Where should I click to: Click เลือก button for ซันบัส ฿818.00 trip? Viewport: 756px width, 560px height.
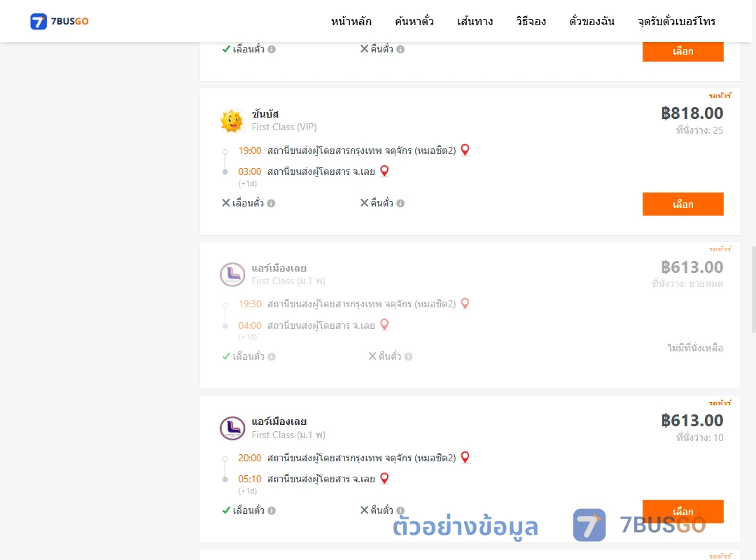pyautogui.click(x=682, y=204)
